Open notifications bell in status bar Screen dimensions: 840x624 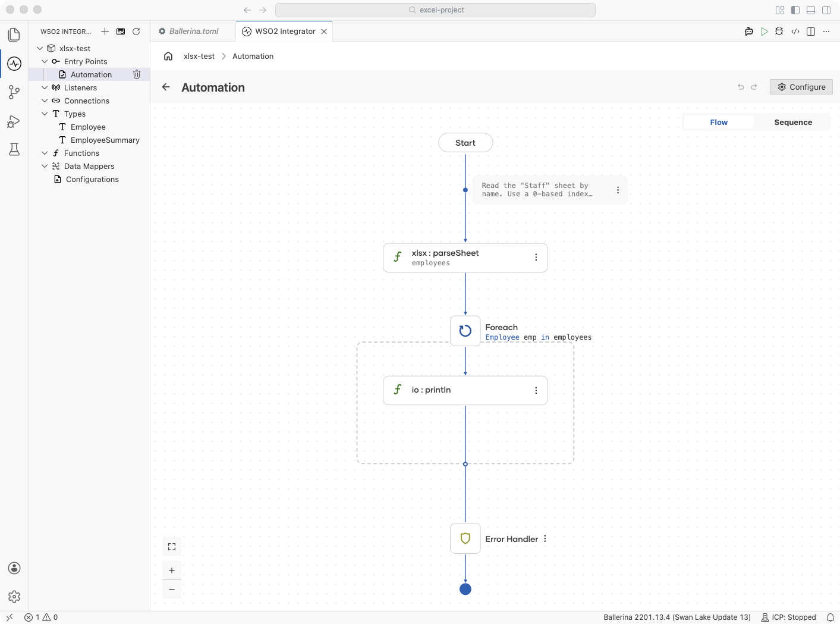[x=830, y=617]
